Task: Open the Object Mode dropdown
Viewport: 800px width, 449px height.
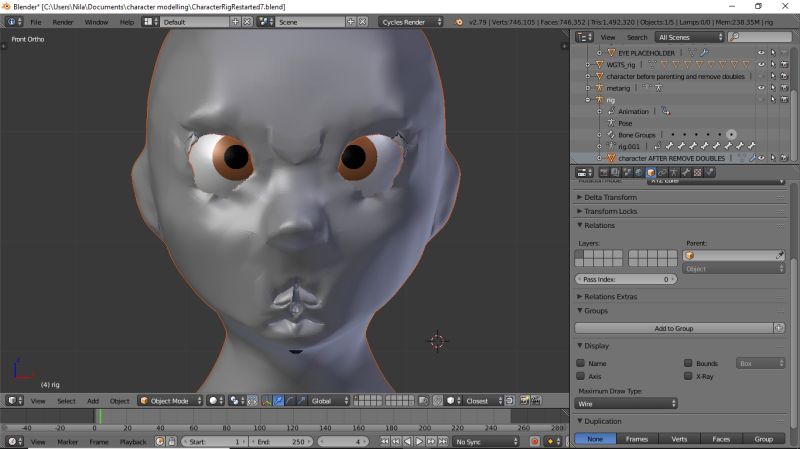Action: click(170, 401)
